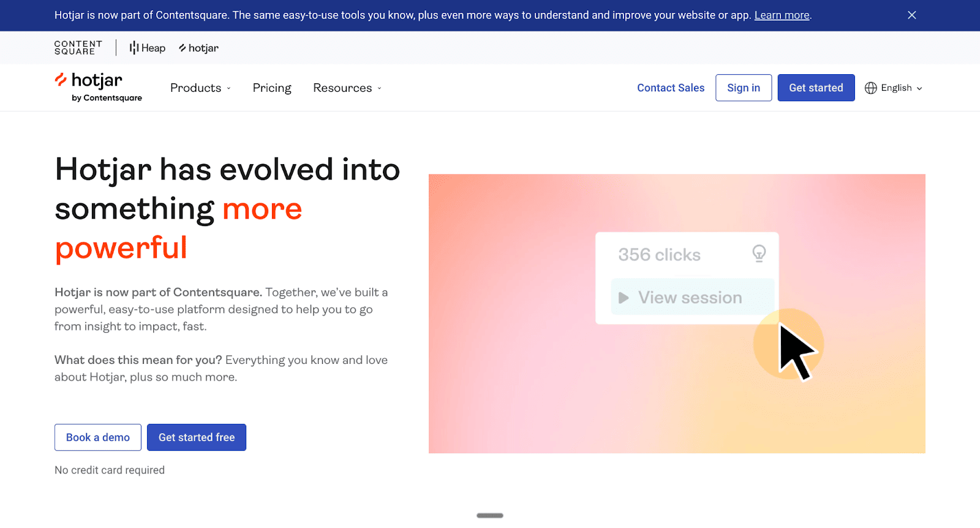
Task: Open the English language selector
Action: click(894, 88)
